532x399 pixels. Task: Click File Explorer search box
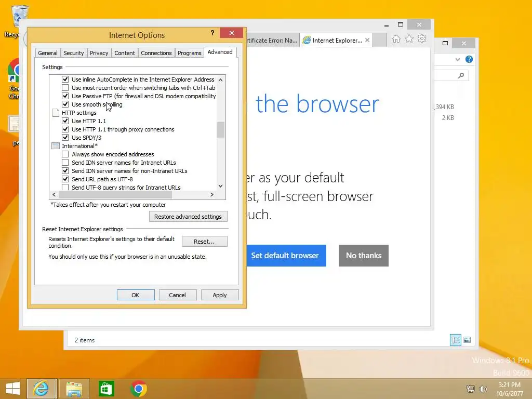[451, 75]
